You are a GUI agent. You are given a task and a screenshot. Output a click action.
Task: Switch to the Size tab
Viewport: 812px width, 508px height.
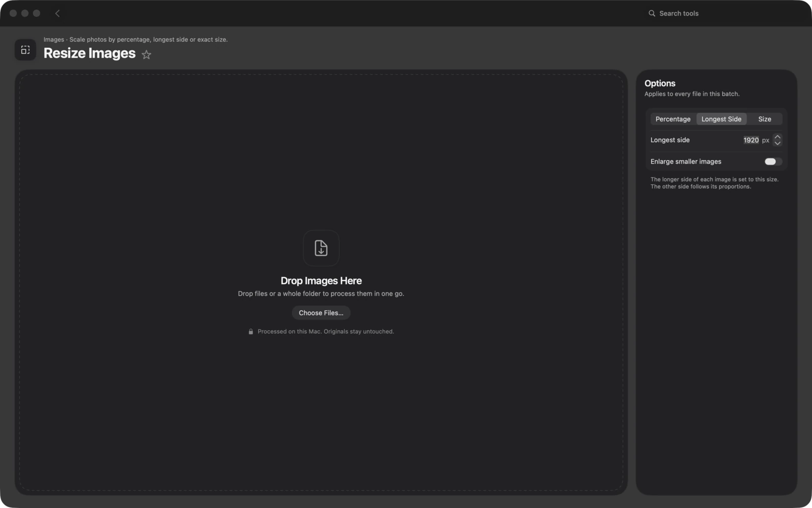pyautogui.click(x=764, y=119)
